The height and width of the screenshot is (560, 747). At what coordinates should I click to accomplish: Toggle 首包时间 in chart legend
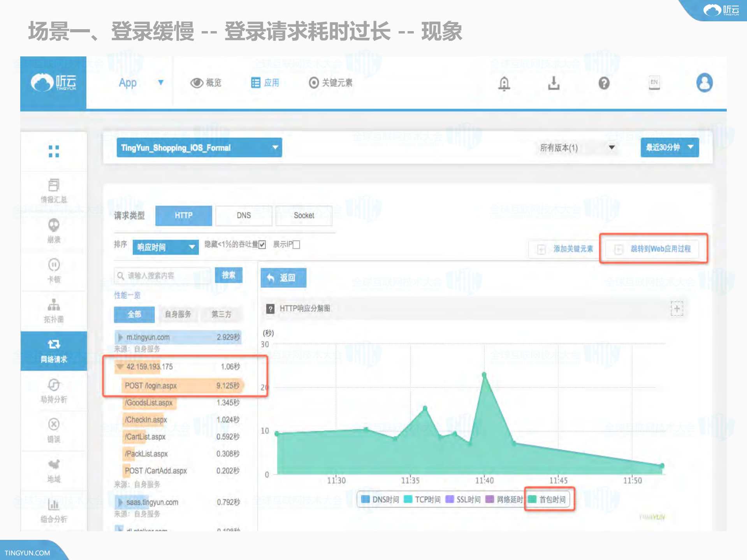549,499
